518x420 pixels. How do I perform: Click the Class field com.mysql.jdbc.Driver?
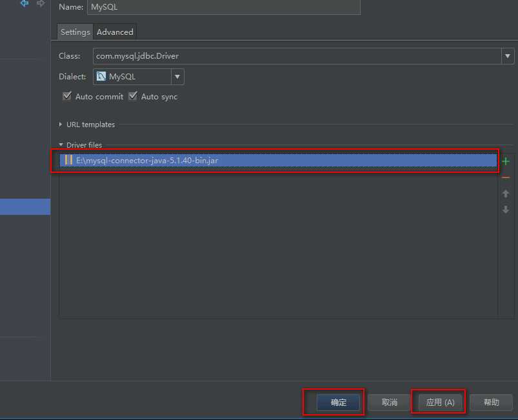(x=297, y=56)
